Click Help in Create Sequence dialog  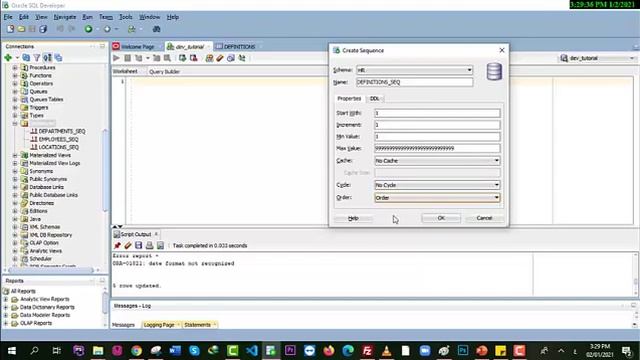[x=353, y=218]
